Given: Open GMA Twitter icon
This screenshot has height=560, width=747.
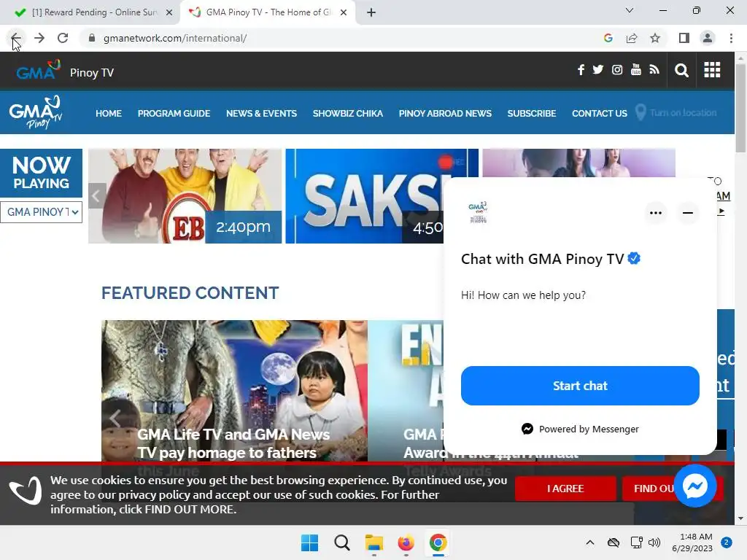Looking at the screenshot, I should (x=598, y=70).
